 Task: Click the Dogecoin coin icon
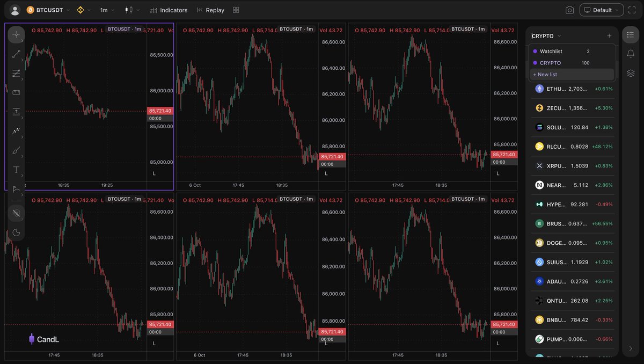click(x=539, y=243)
